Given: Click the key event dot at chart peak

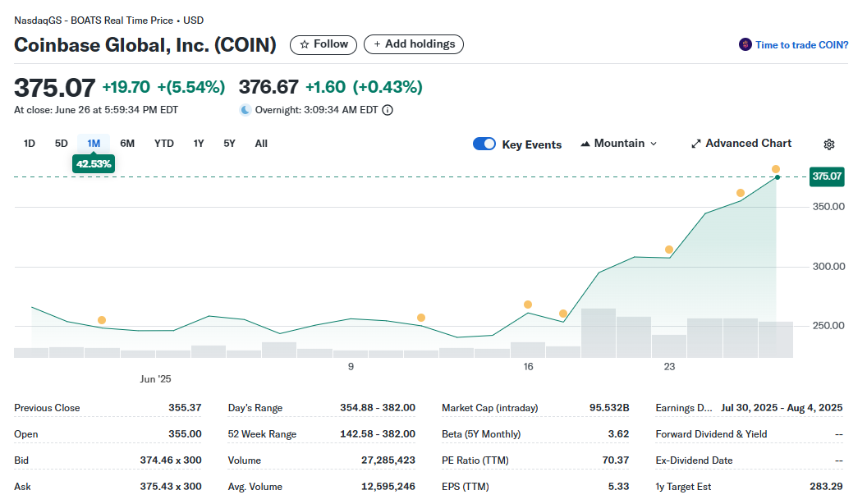Looking at the screenshot, I should 776,169.
